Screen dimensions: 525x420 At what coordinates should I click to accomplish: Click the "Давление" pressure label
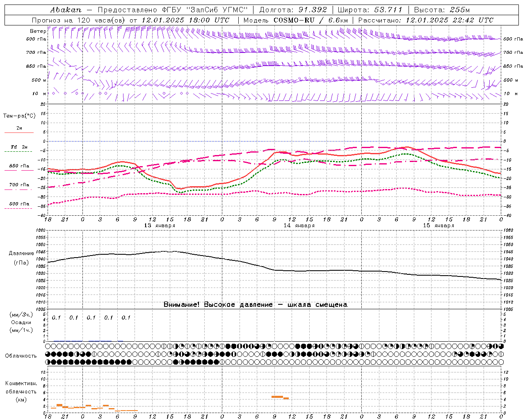pos(21,253)
